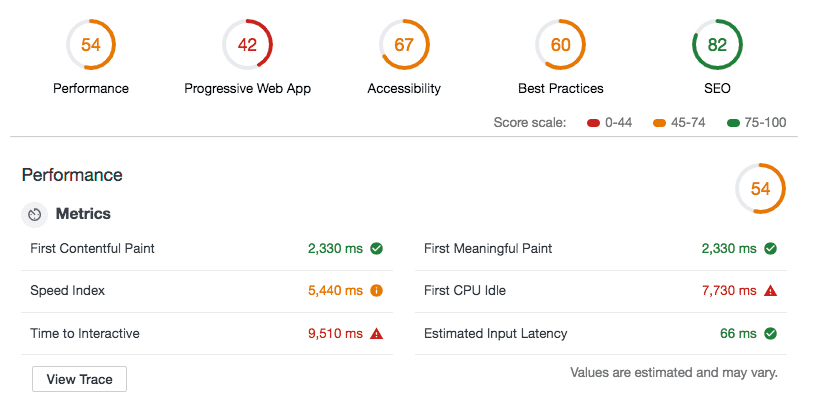
Task: Click the Performance label under top gauge
Action: [x=91, y=88]
